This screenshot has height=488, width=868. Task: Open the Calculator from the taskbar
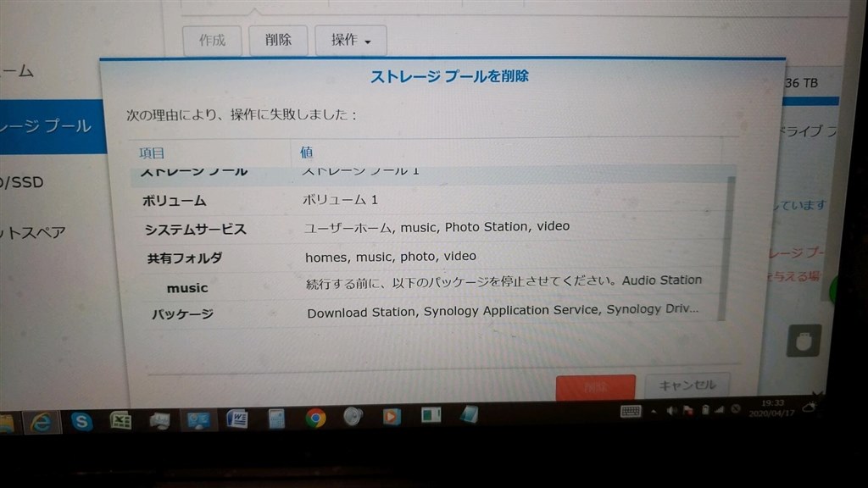pos(276,419)
